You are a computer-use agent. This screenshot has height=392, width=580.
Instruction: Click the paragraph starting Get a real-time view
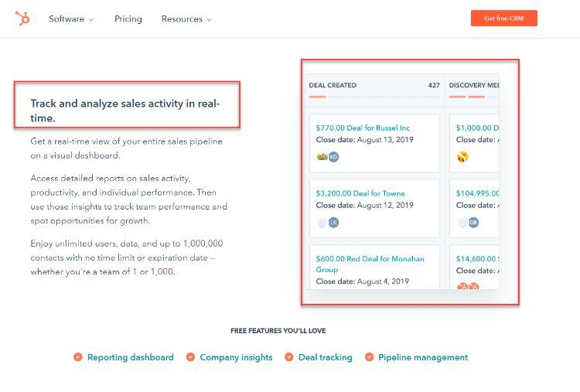(x=127, y=148)
